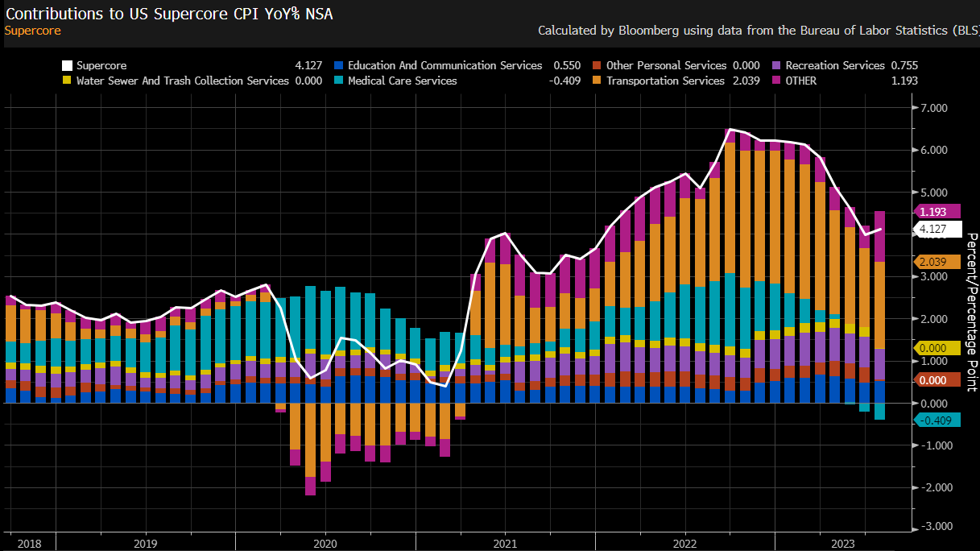Toggle visibility of Medical Care Services series

pos(403,81)
